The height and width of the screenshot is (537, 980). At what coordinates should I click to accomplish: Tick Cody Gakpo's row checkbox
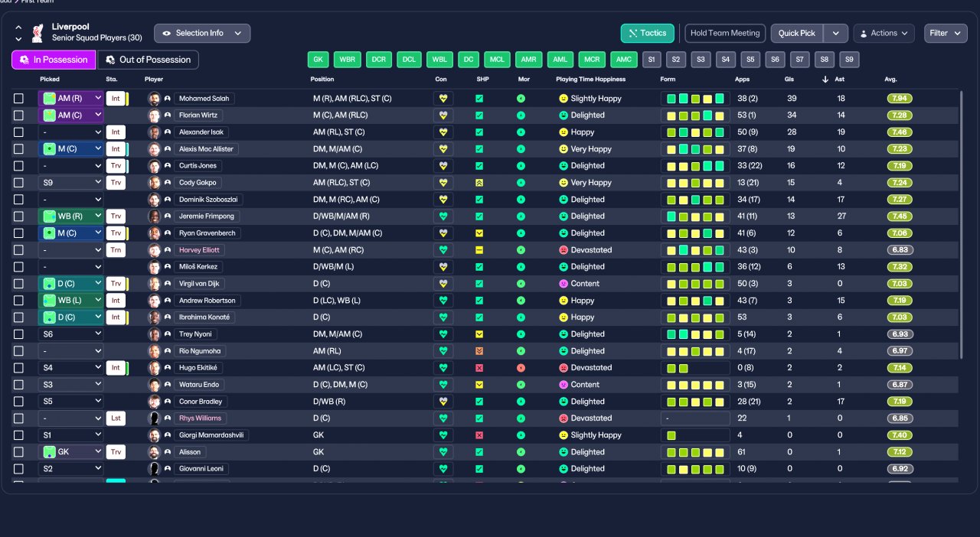coord(18,183)
